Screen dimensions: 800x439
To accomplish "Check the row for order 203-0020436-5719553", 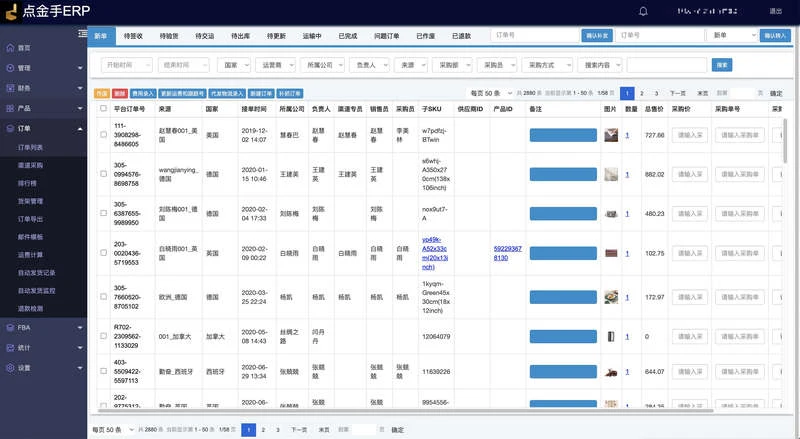I will 104,253.
